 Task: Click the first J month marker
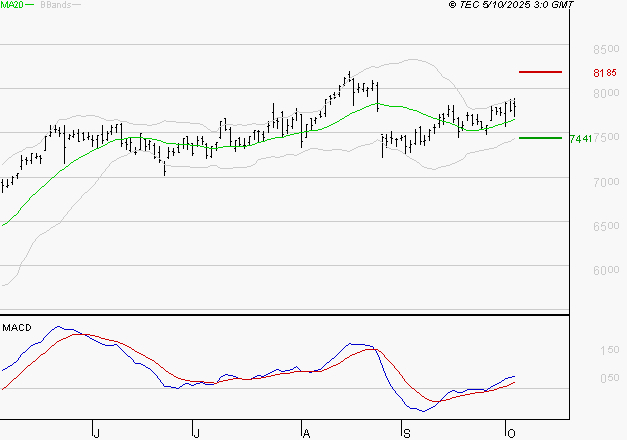(96, 433)
